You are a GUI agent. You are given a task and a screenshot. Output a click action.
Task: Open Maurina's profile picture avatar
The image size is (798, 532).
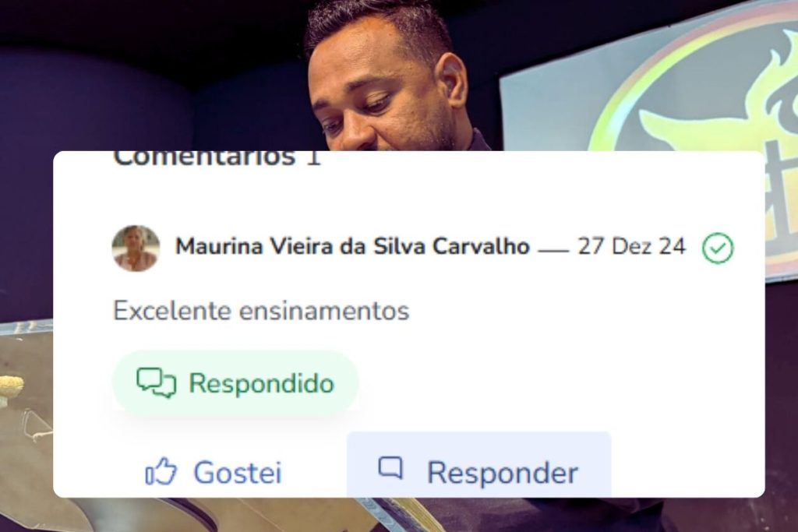click(x=136, y=248)
